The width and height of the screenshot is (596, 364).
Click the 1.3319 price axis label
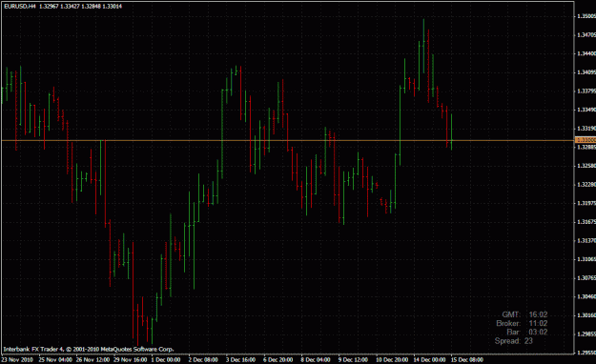point(586,129)
